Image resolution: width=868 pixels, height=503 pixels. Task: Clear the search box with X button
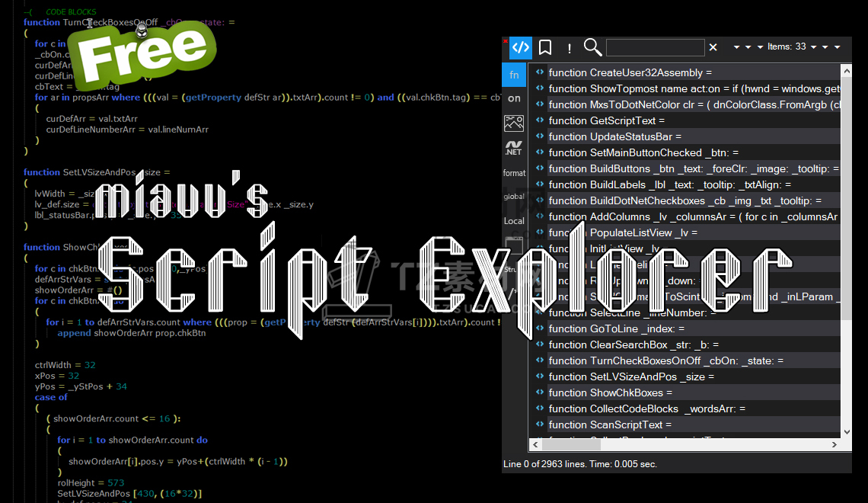[x=713, y=48]
